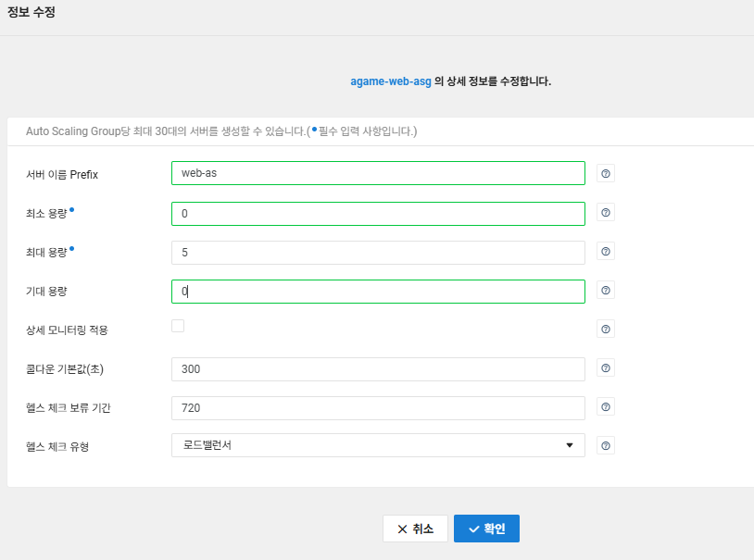Click the 헬스 체크 보류 기간 input
The image size is (754, 560).
tap(378, 408)
